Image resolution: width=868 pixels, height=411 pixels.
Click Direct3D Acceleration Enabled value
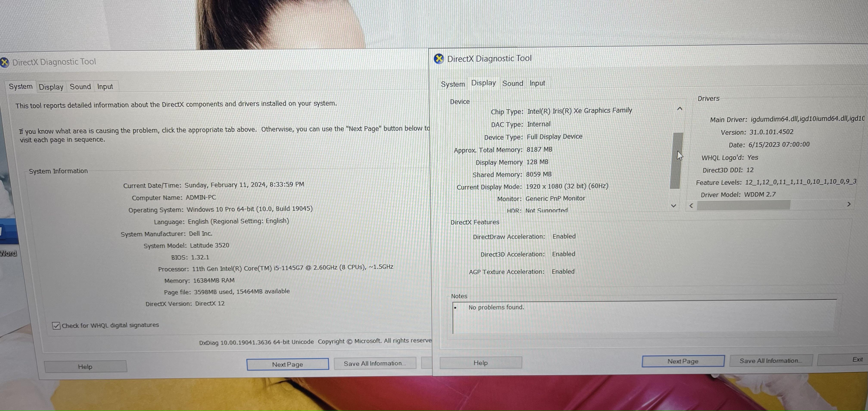[x=563, y=254]
